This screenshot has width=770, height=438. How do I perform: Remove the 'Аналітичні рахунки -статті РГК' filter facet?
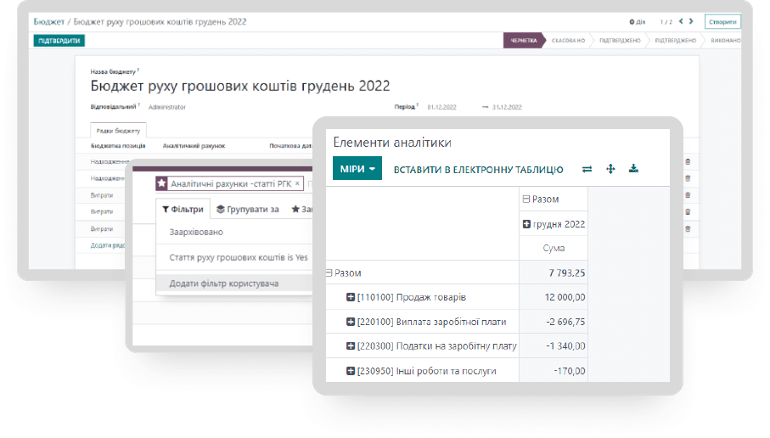point(297,184)
